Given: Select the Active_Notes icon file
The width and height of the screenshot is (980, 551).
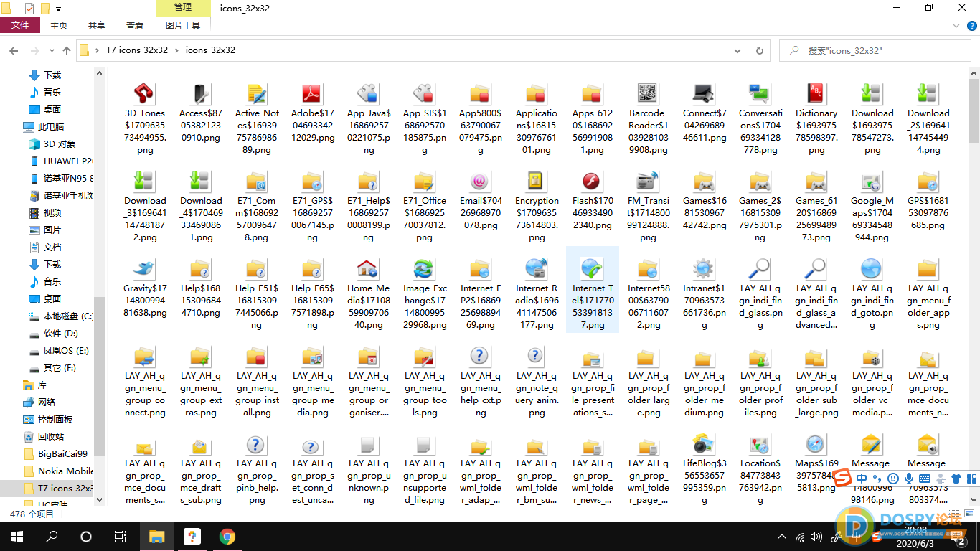Looking at the screenshot, I should (x=257, y=119).
